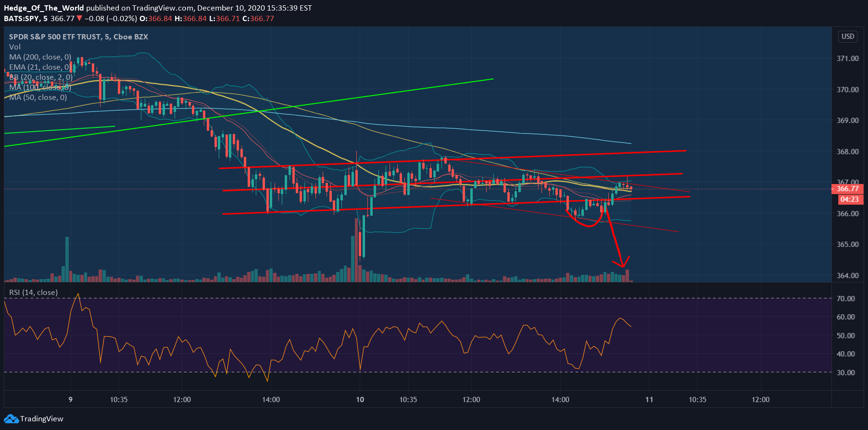This screenshot has width=868, height=430.
Task: Click the 30.00 RSI axis label
Action: 846,373
